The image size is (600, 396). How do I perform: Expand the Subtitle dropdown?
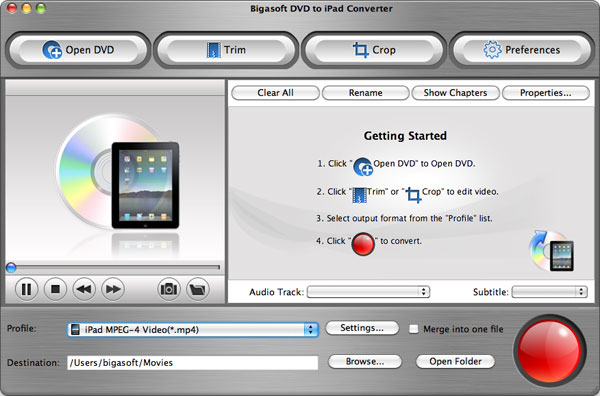click(x=549, y=292)
